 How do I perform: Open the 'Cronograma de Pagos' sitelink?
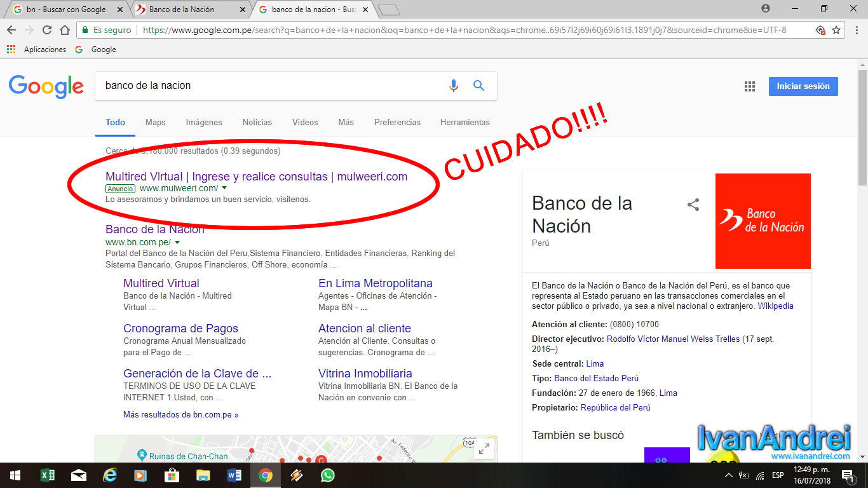[x=180, y=329]
